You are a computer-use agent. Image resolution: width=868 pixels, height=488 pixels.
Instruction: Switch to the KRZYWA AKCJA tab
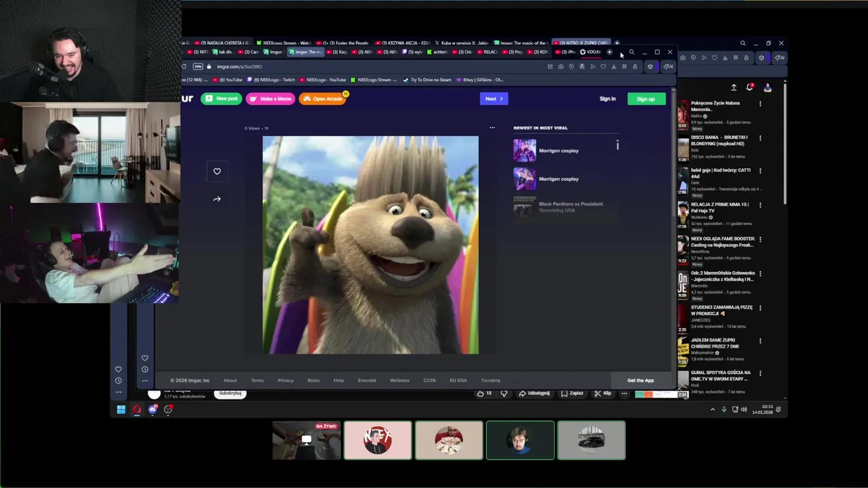[x=403, y=43]
